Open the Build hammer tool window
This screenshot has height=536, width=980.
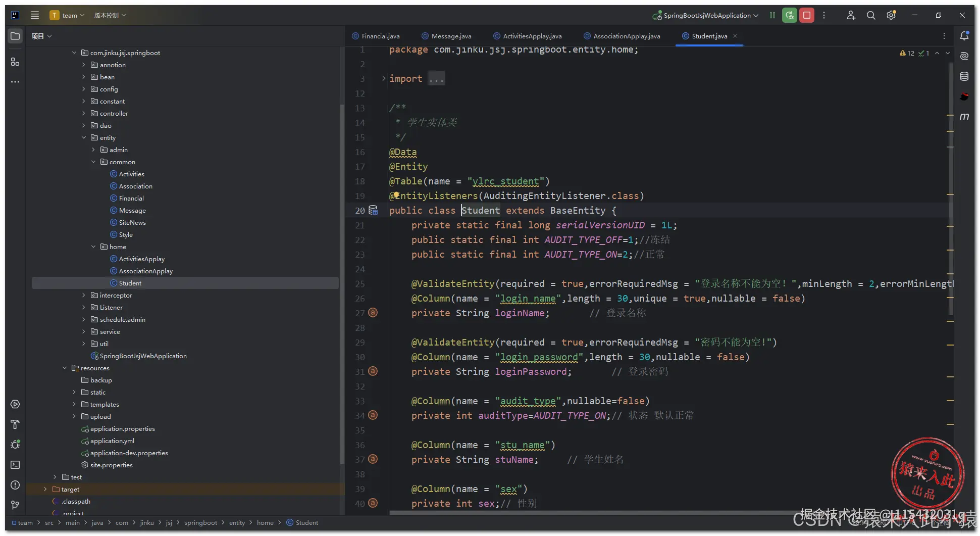15,424
